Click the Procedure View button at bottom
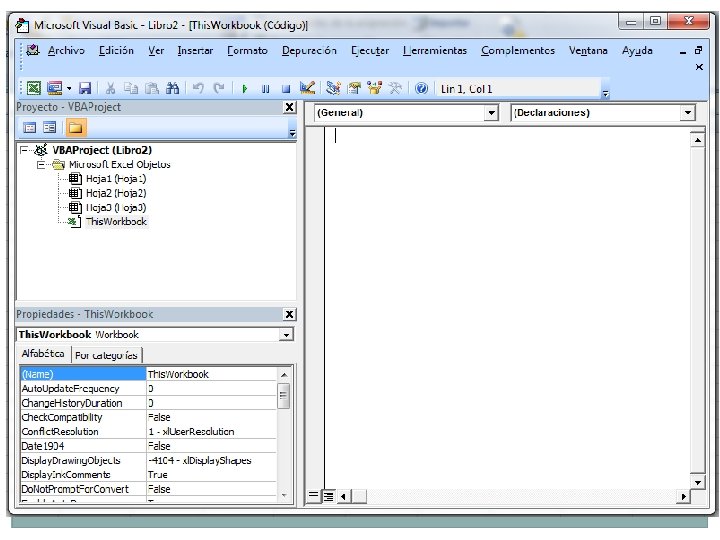This screenshot has width=720, height=540. pos(313,496)
